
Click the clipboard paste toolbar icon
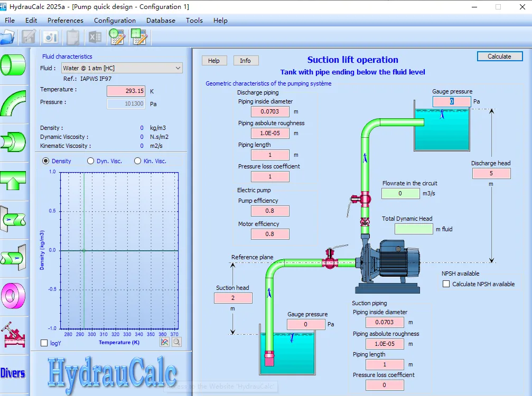pyautogui.click(x=73, y=37)
